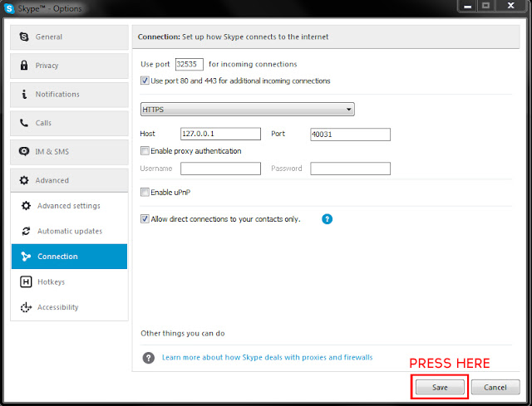Open the General options section
This screenshot has height=406, width=532.
[69, 37]
